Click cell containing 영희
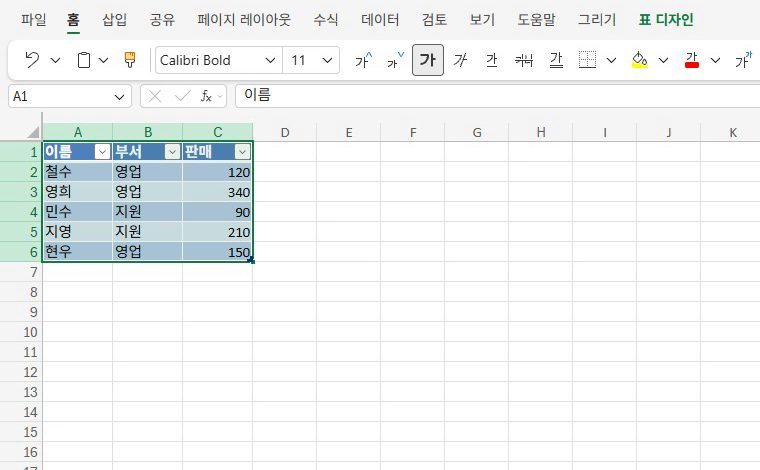This screenshot has width=760, height=470. 78,192
